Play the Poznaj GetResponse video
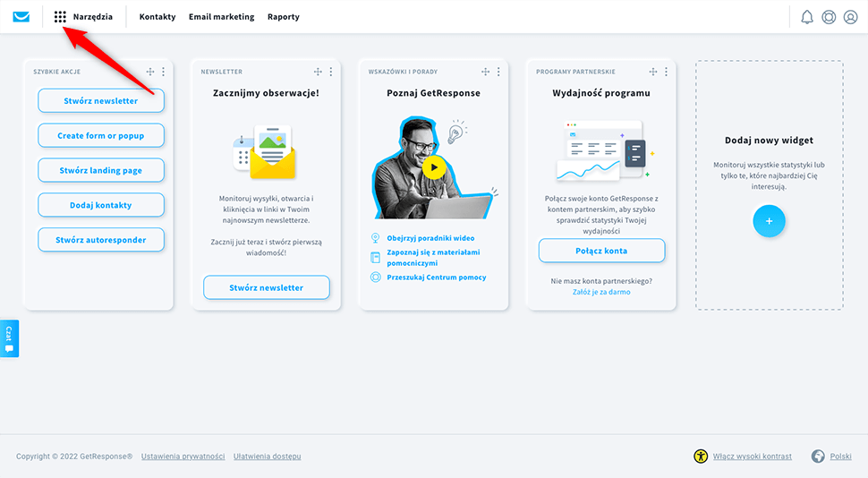Screen dimensions: 868x478 click(434, 167)
